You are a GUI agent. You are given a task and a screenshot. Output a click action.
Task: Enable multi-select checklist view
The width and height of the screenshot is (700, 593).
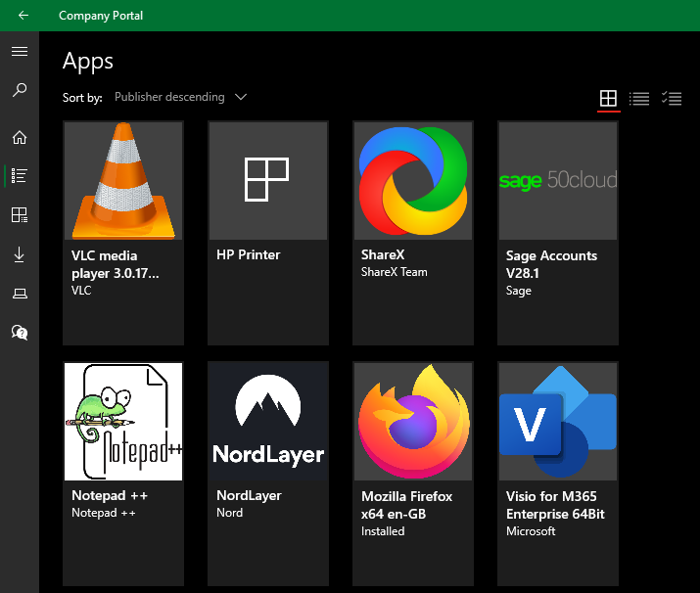point(672,98)
